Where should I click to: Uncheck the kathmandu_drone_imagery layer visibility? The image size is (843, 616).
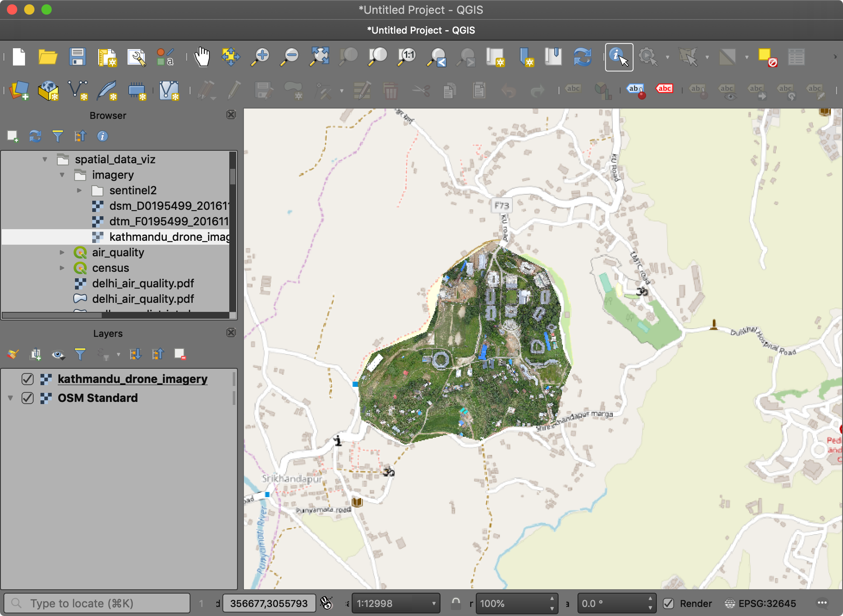click(x=28, y=379)
